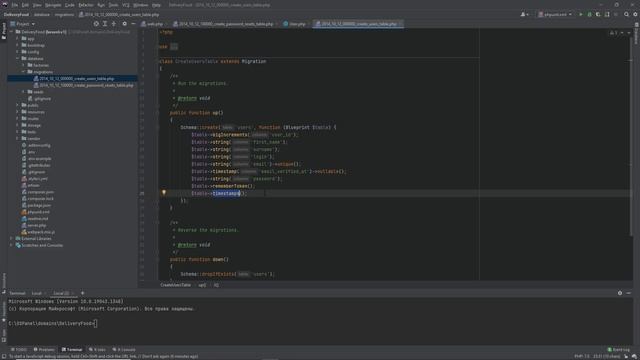Select webpack.mix.js in project tree
The height and width of the screenshot is (360, 640).
(x=38, y=232)
